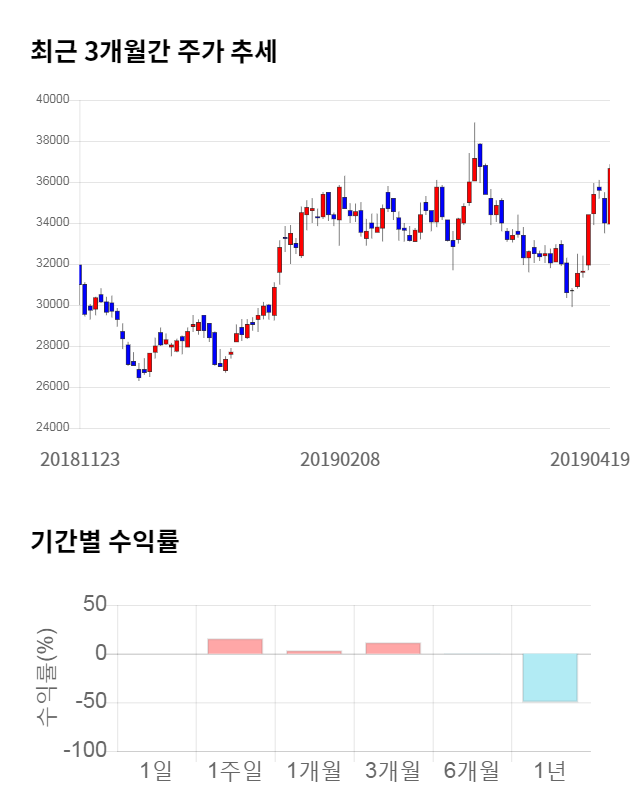This screenshot has width=640, height=810.
Task: Click the 1주일 pink return bar
Action: (235, 646)
